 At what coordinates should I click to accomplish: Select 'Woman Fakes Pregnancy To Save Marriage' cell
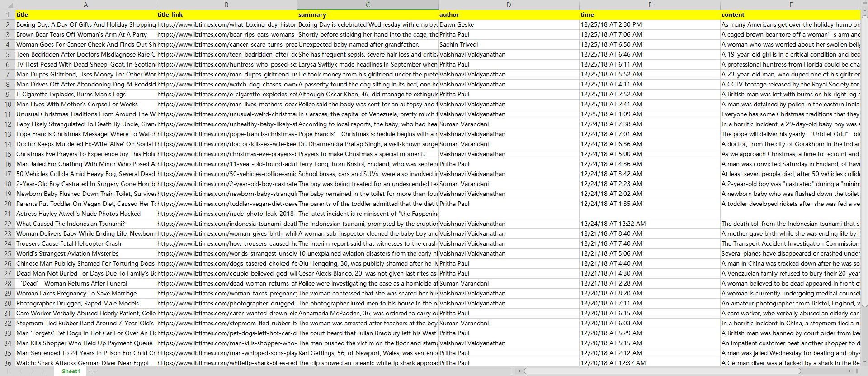pyautogui.click(x=85, y=293)
